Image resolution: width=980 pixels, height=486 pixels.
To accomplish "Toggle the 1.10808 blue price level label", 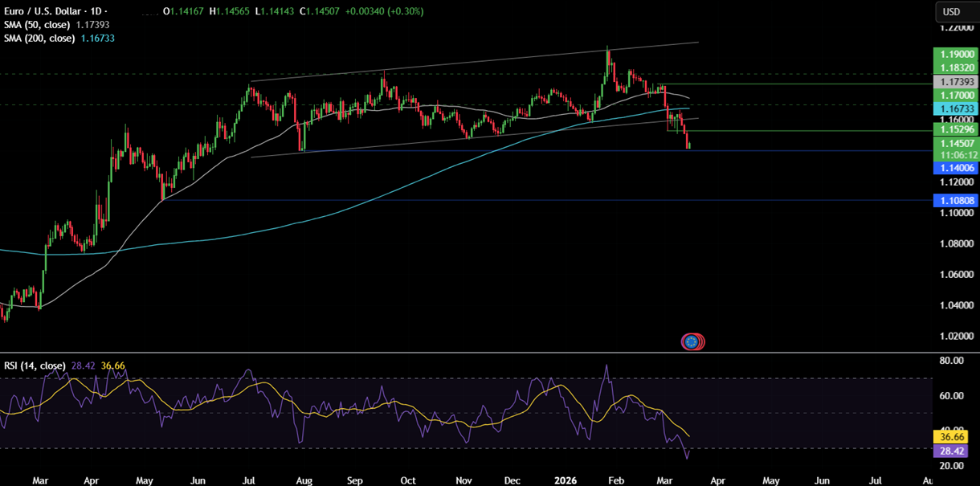I will coord(956,199).
